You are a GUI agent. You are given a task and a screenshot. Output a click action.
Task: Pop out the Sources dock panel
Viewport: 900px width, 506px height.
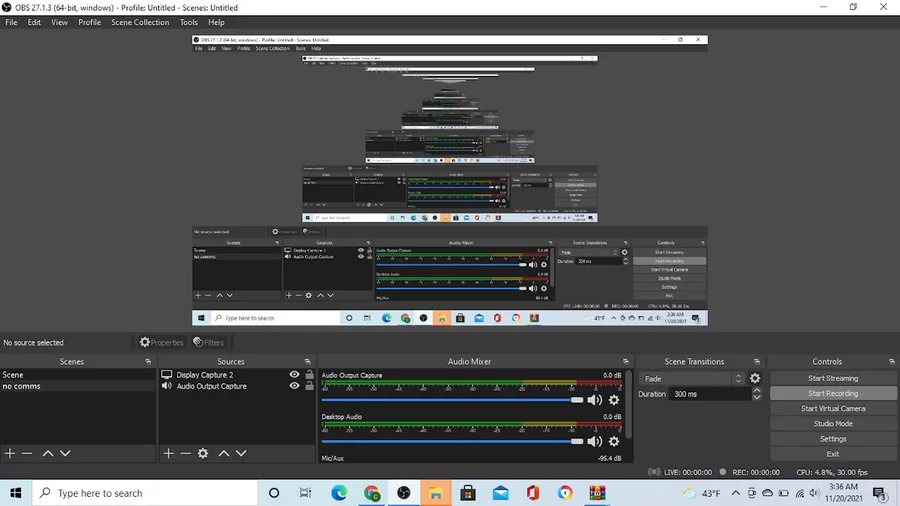tap(308, 361)
